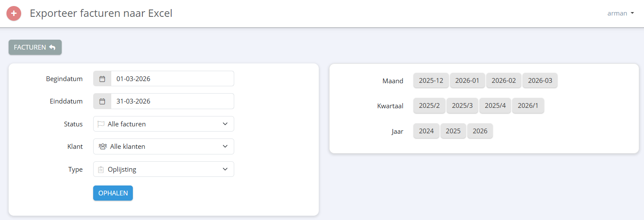Go back using the FACTUREN button
Image resolution: width=644 pixels, height=220 pixels.
click(x=35, y=47)
